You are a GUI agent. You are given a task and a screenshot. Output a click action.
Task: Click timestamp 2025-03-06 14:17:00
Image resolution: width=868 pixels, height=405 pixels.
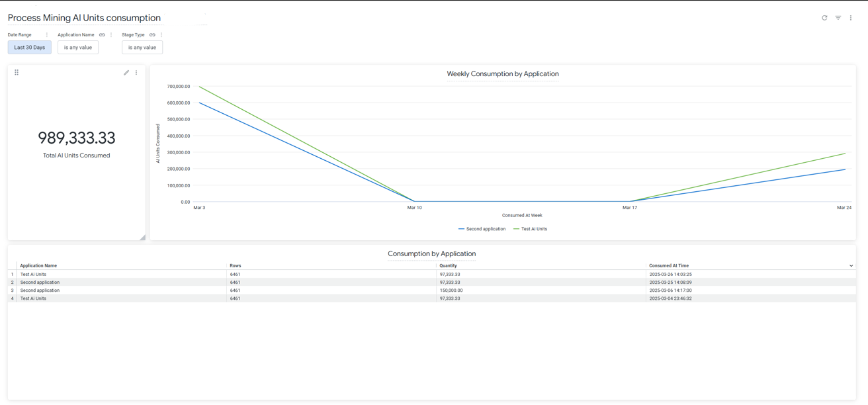coord(671,291)
